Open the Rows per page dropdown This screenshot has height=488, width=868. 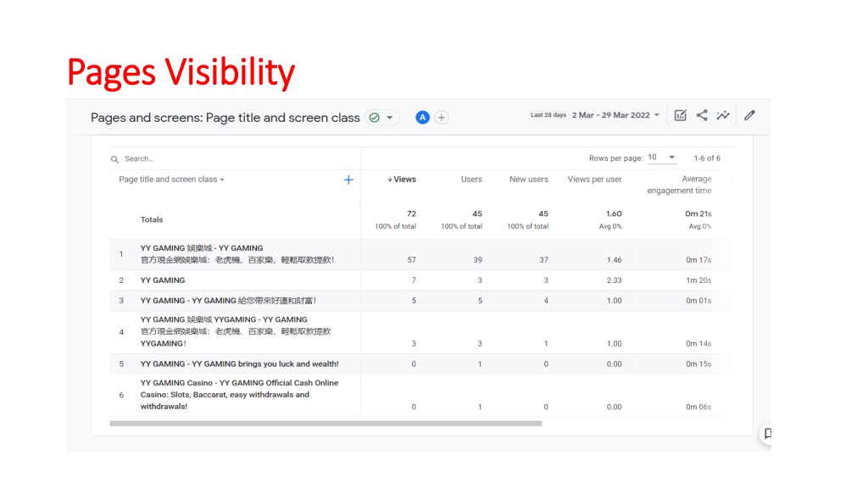point(662,158)
